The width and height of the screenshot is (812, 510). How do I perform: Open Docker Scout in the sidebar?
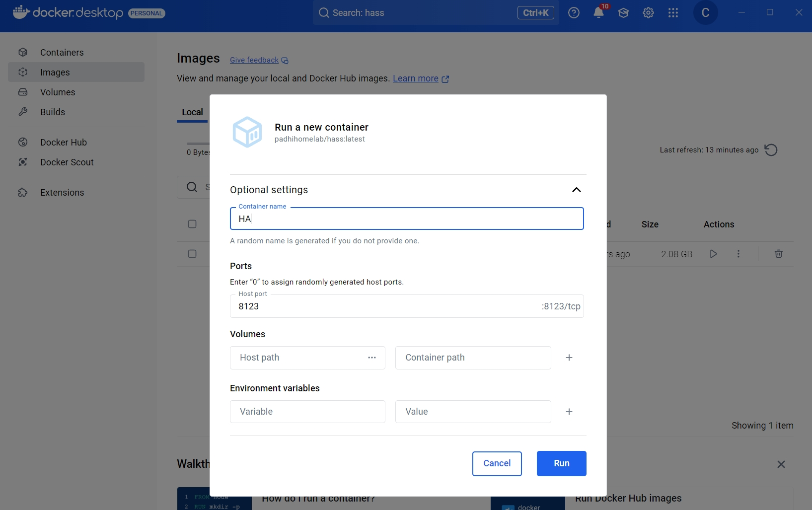coord(67,162)
